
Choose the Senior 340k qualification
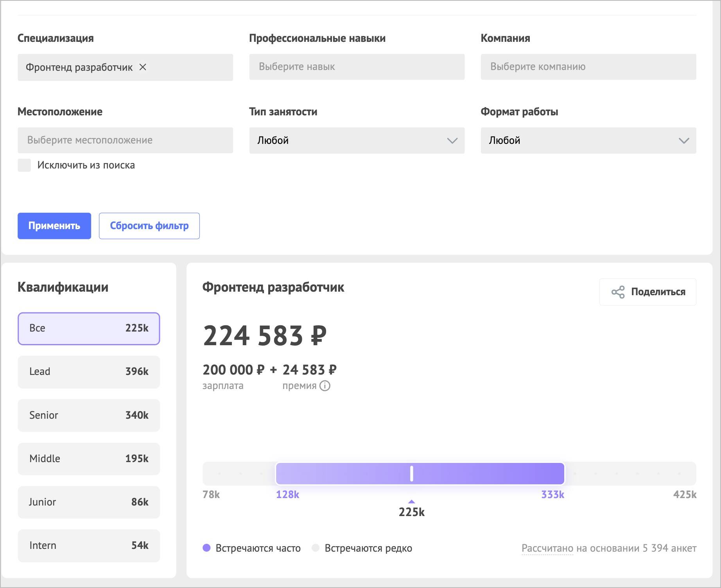point(89,415)
